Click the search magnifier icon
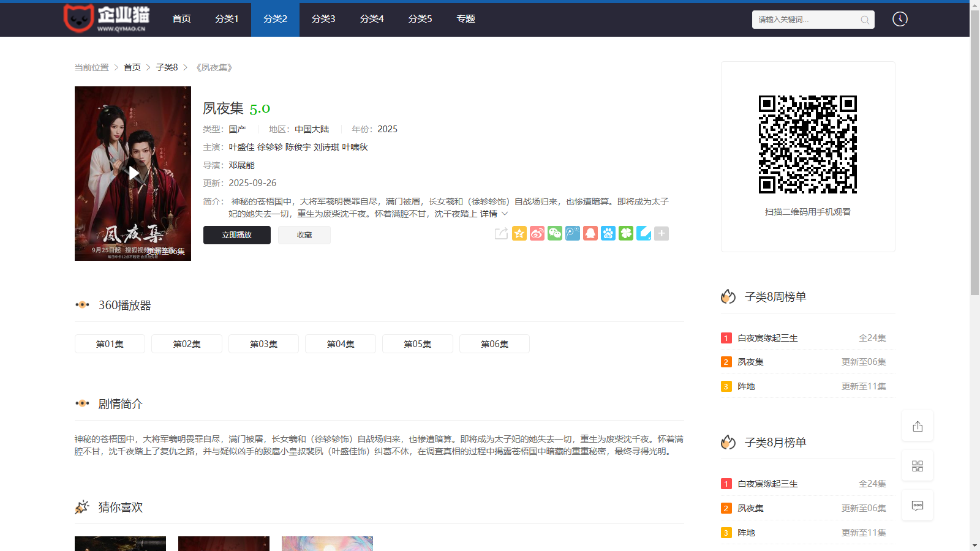The width and height of the screenshot is (980, 551). 864,20
